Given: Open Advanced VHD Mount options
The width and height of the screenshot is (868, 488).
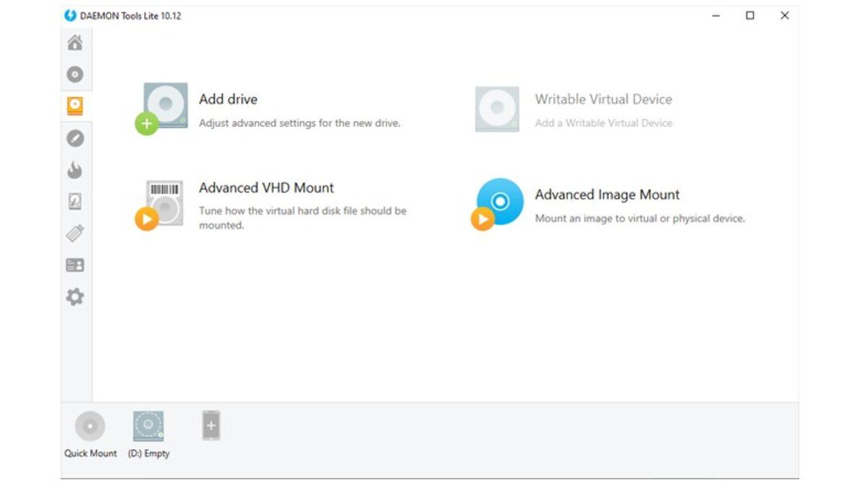Looking at the screenshot, I should (x=266, y=187).
